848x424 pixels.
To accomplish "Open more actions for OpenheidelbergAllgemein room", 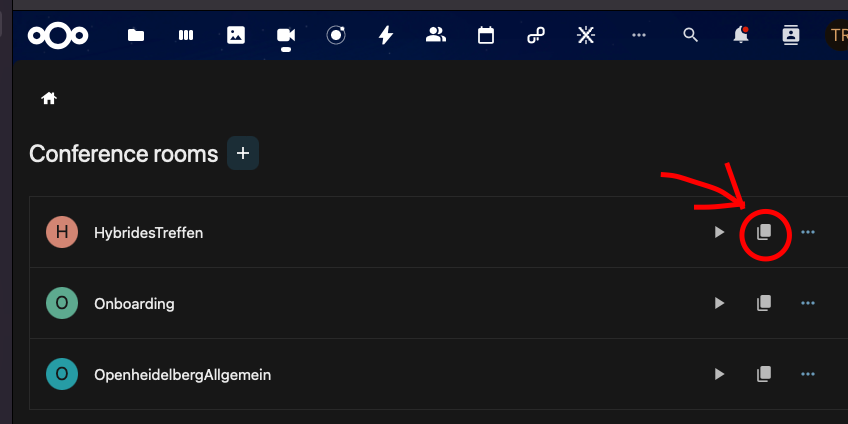I will [x=807, y=374].
